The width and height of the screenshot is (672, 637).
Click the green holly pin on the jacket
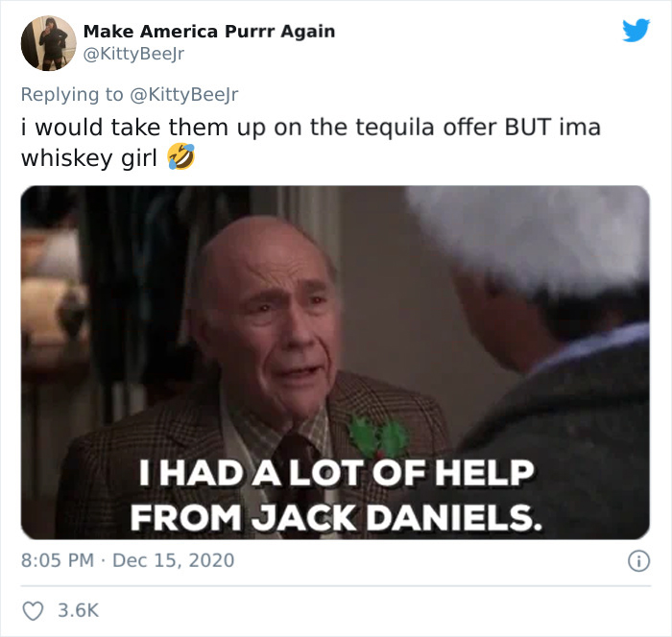coord(377,436)
